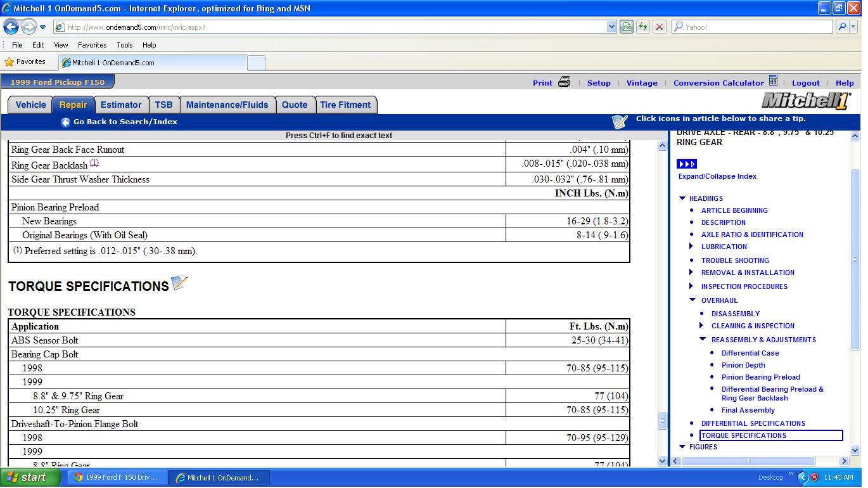Click the taskbar clock showing 11:43 AM

click(839, 478)
